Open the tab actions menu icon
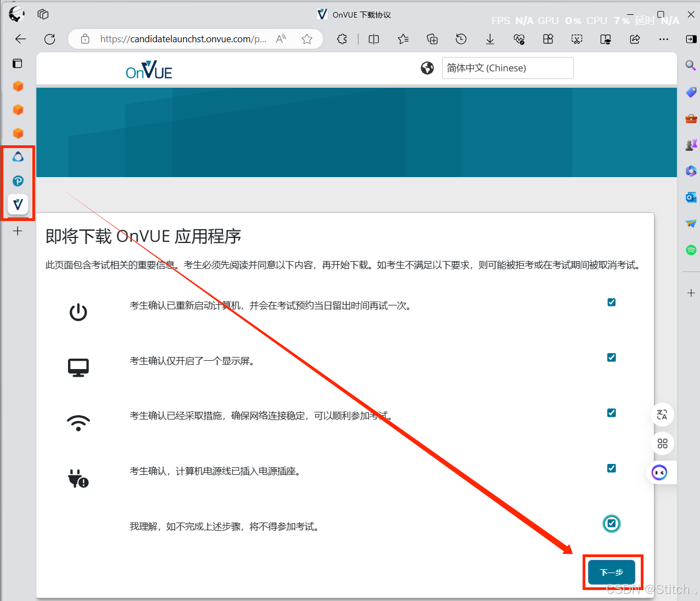 [x=18, y=64]
